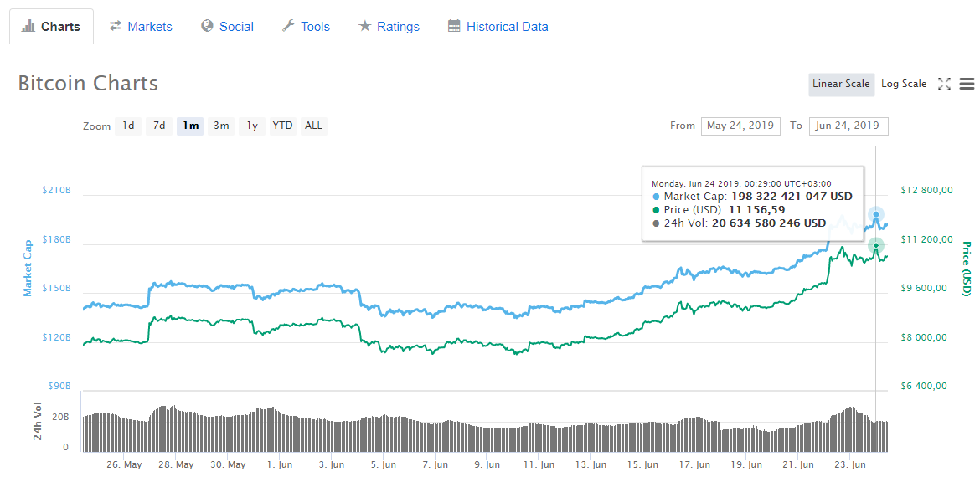
Task: Set zoom to 1d
Action: (x=128, y=126)
